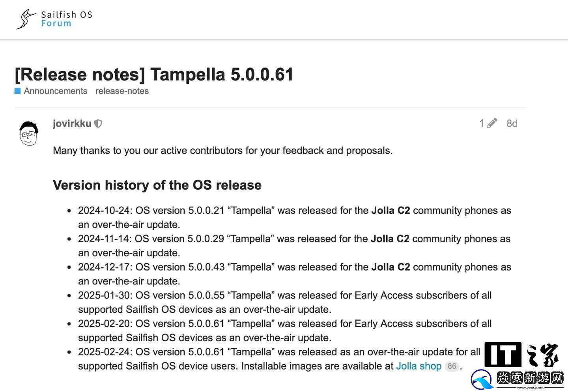
Task: Click the Tampella 5.0.0.61 topic title
Action: (154, 75)
